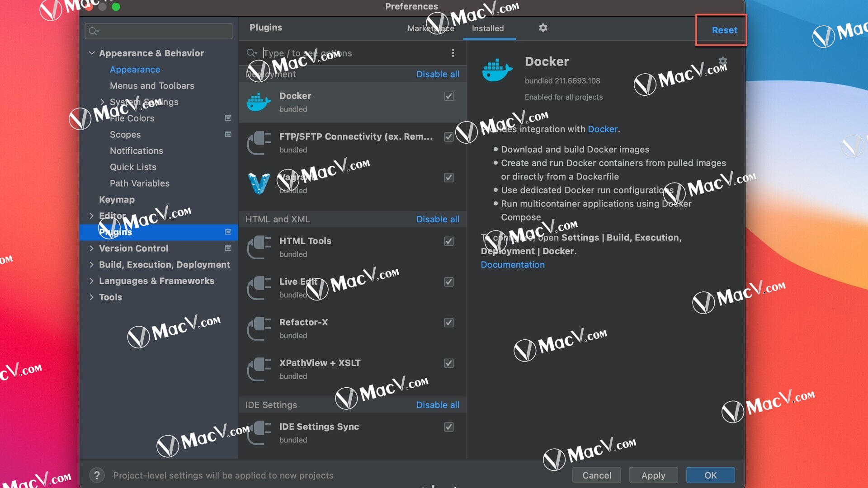
Task: Disable all IDE Settings plugins
Action: pyautogui.click(x=438, y=405)
